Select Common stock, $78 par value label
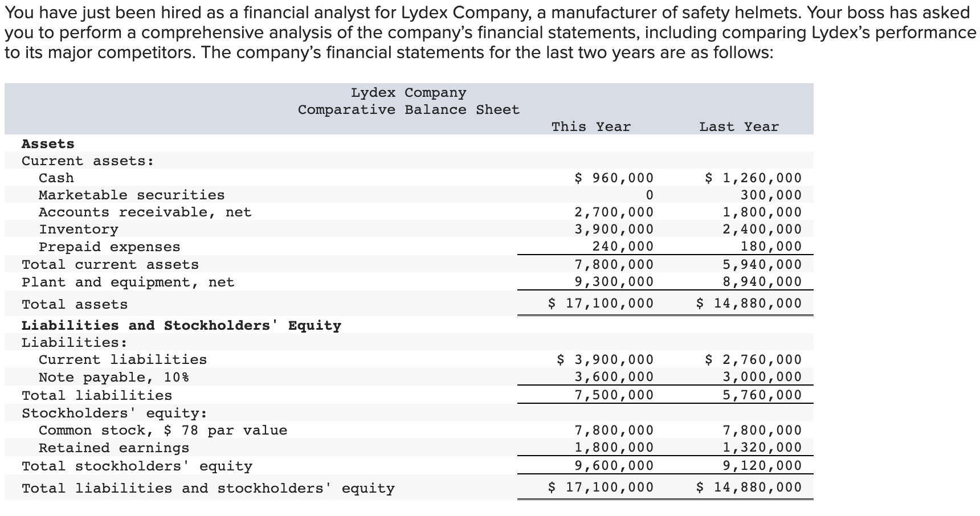 [163, 431]
